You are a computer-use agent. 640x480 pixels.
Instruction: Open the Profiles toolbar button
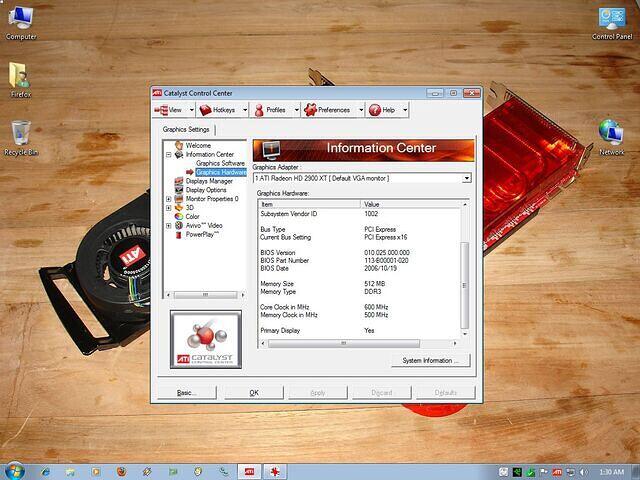(272, 110)
